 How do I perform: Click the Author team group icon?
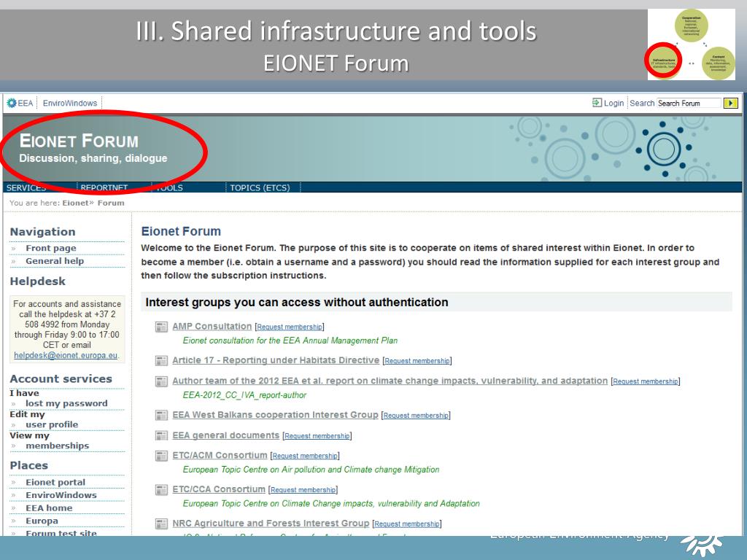click(x=161, y=381)
